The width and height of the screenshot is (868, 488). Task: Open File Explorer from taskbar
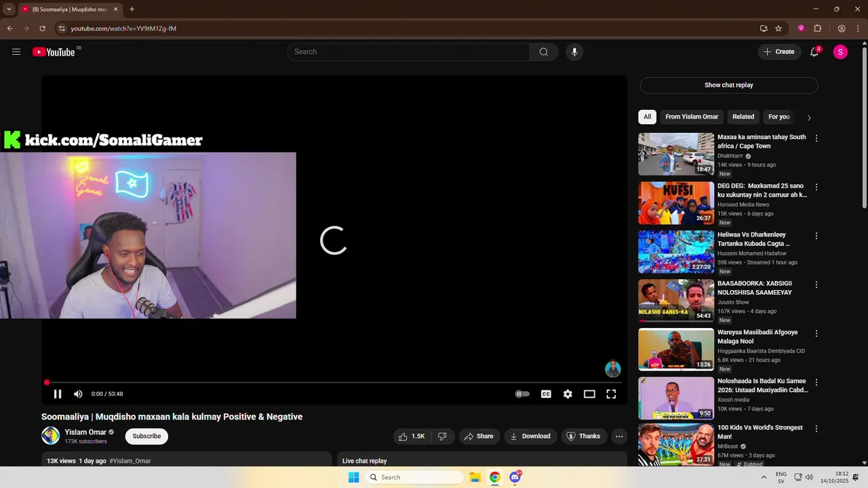coord(475,477)
